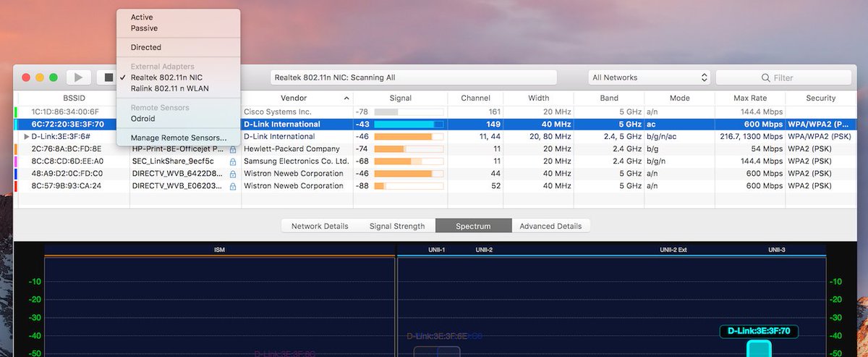This screenshot has width=868, height=357.
Task: Switch to Network Details tab
Action: tap(320, 226)
